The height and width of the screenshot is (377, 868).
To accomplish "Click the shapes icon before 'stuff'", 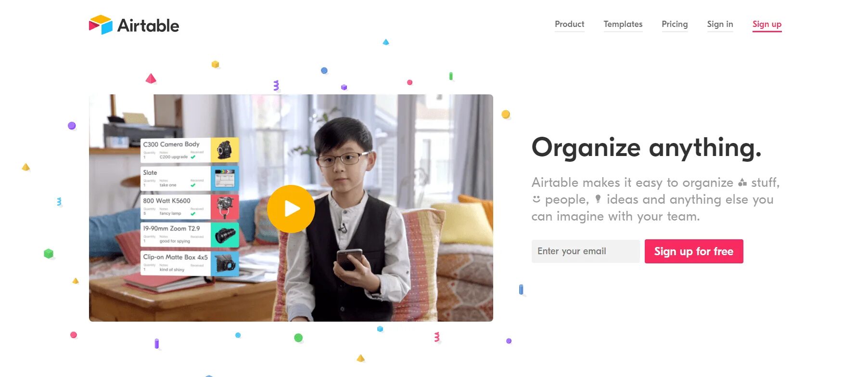I will (742, 182).
